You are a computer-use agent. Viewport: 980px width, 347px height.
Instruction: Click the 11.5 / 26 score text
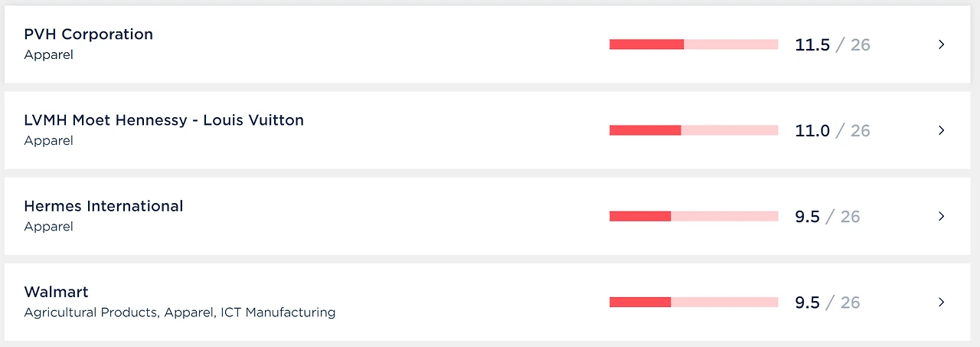coord(832,44)
